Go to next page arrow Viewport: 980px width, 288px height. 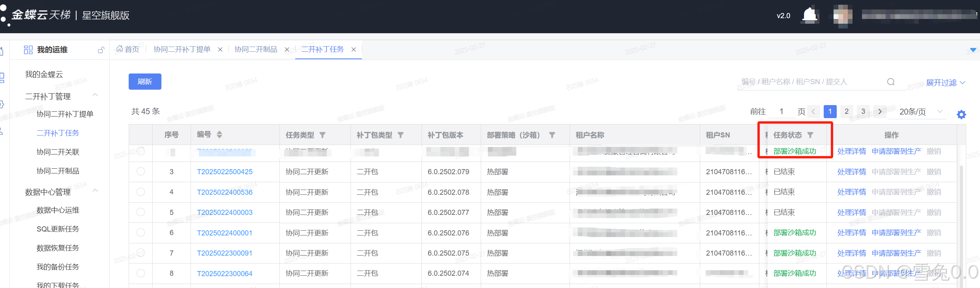pyautogui.click(x=880, y=112)
